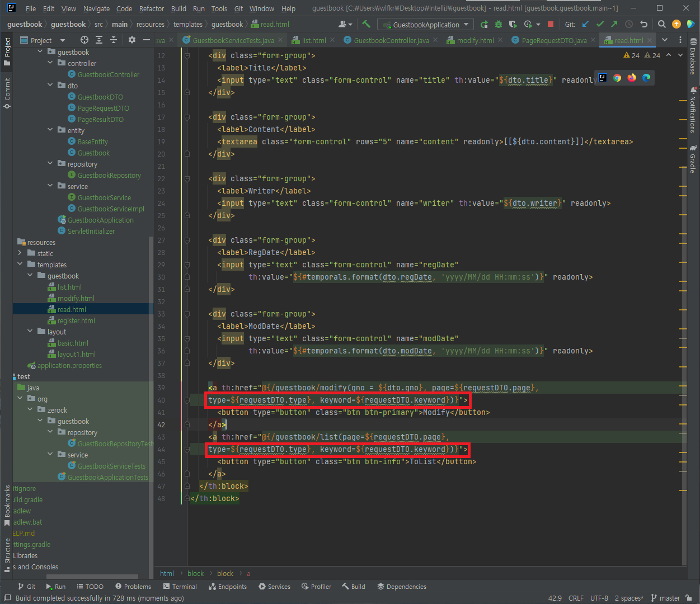
Task: Collapse the layout folder
Action: click(30, 332)
